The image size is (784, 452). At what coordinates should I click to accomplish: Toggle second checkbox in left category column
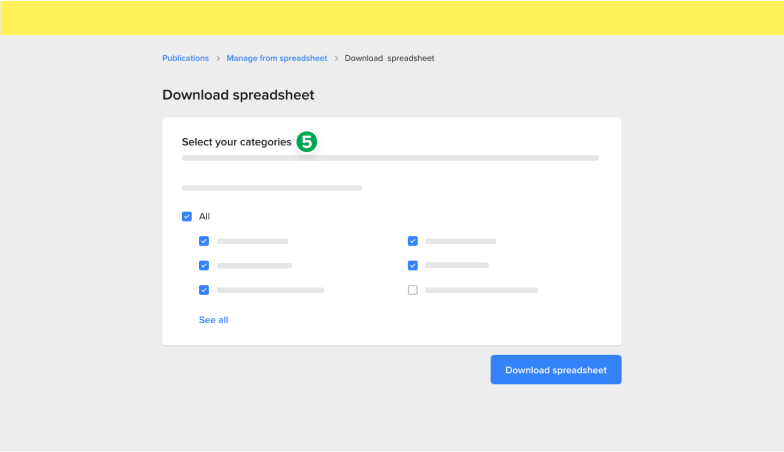tap(204, 266)
